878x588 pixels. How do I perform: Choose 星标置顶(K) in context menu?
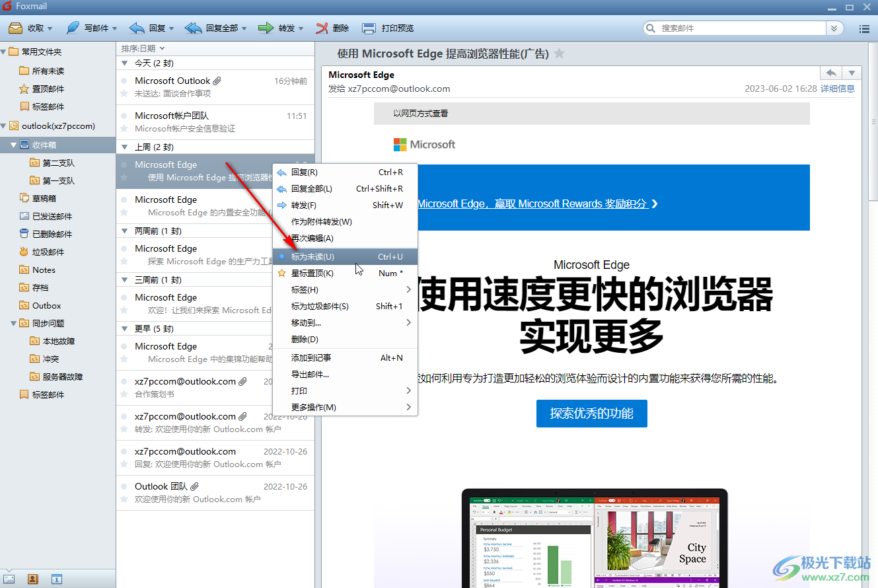pyautogui.click(x=345, y=273)
